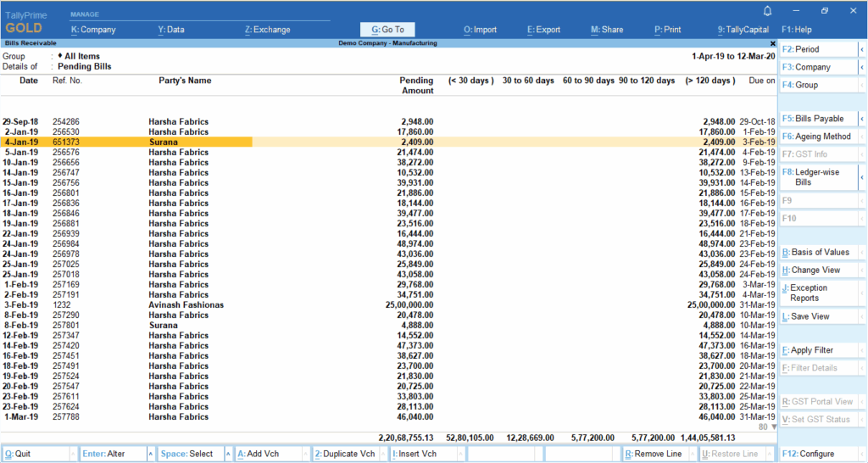Select bill ref 257420 amount 47,373.00
Image resolution: width=868 pixels, height=463 pixels.
[x=388, y=346]
